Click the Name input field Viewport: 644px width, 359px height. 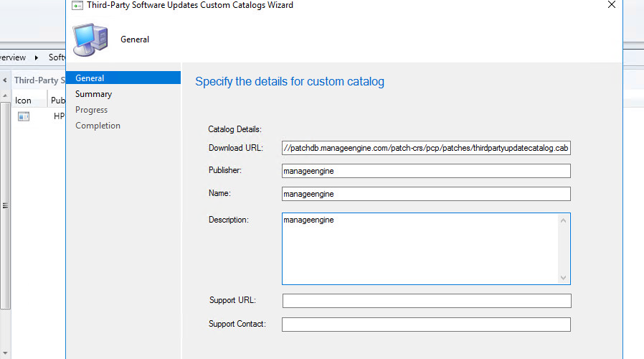426,194
